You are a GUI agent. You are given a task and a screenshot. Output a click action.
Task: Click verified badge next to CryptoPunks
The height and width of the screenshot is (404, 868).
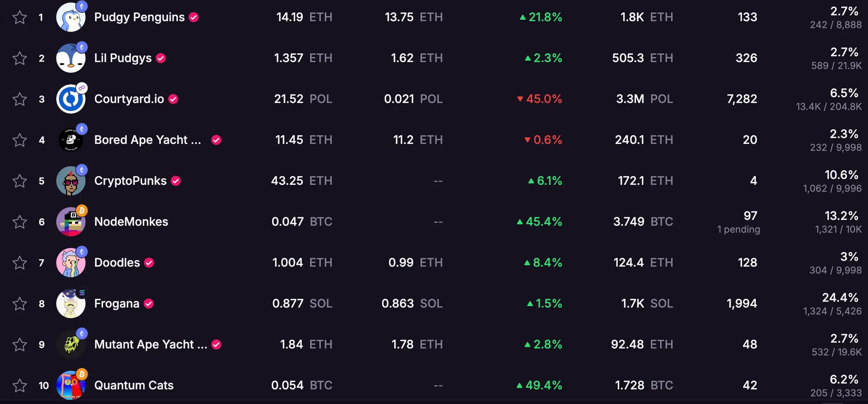pyautogui.click(x=176, y=181)
